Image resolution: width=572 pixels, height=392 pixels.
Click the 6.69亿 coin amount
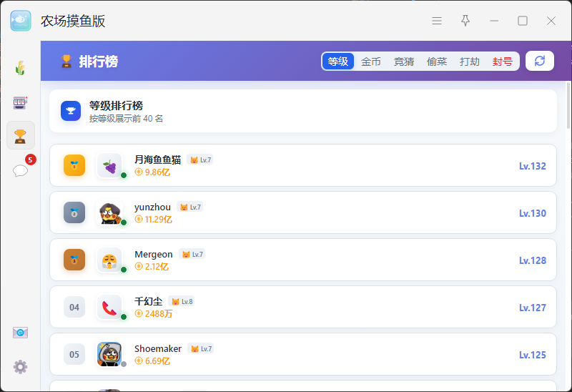[152, 361]
